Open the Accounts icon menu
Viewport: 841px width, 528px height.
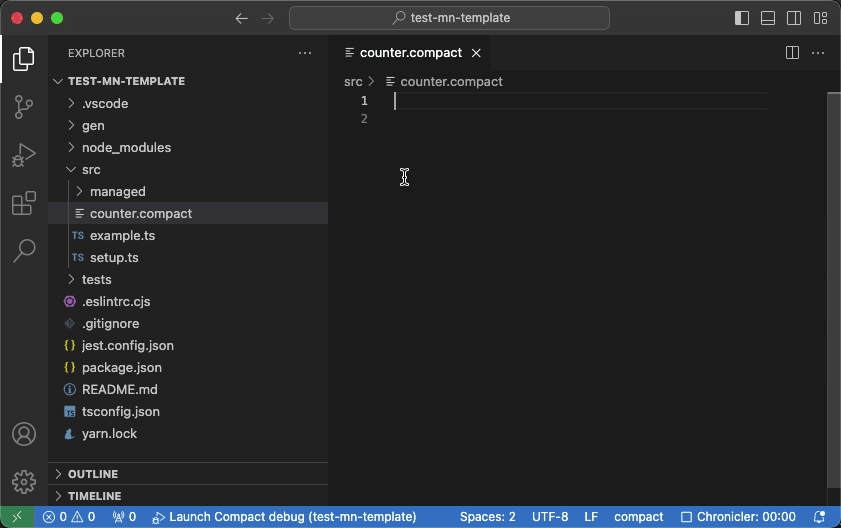(x=24, y=435)
